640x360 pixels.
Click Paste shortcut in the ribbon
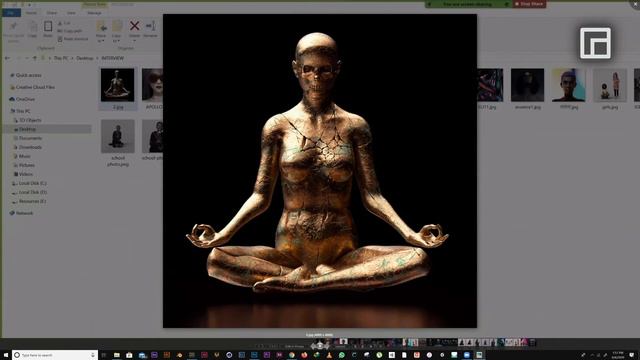coord(73,39)
